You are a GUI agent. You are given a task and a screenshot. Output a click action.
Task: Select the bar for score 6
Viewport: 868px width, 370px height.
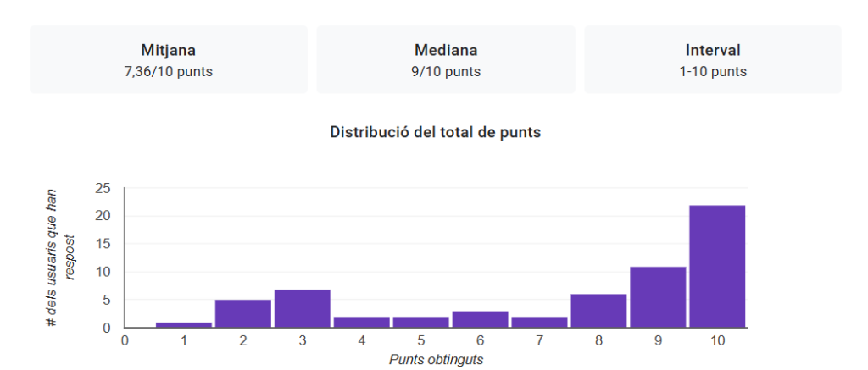(x=480, y=319)
